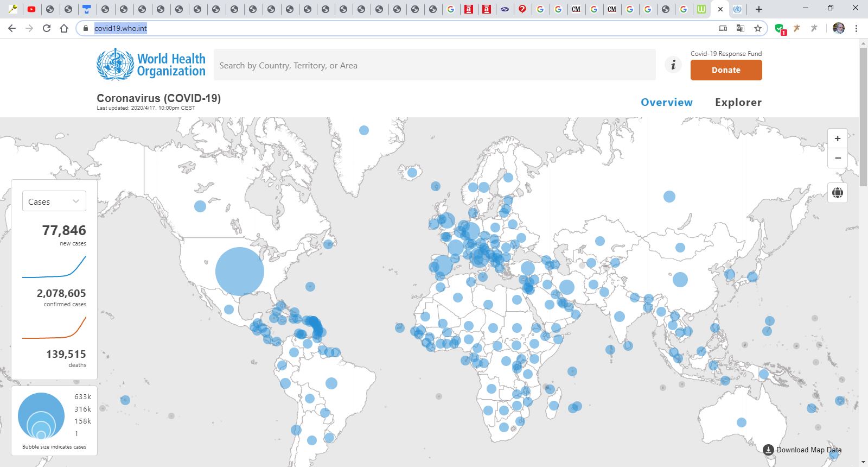This screenshot has width=868, height=467.
Task: Click the '2,078,605' confirmed cases figure
Action: pos(61,293)
